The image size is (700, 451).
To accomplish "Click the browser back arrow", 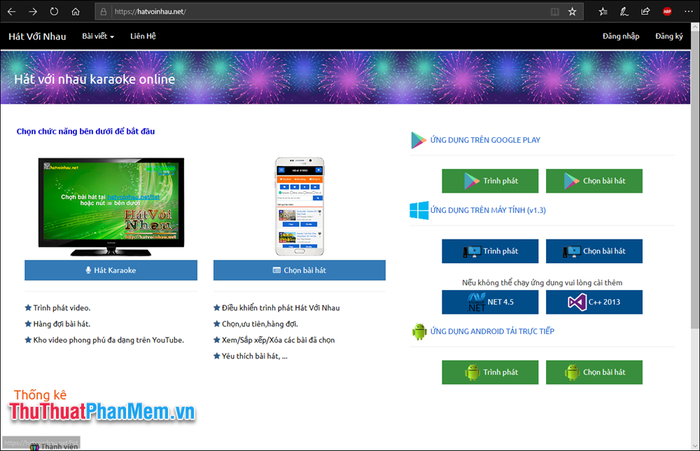I will point(12,11).
